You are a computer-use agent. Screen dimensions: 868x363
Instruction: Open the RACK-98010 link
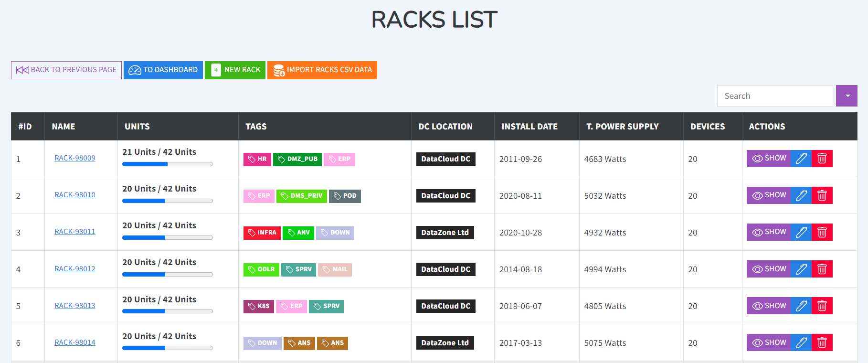[75, 195]
